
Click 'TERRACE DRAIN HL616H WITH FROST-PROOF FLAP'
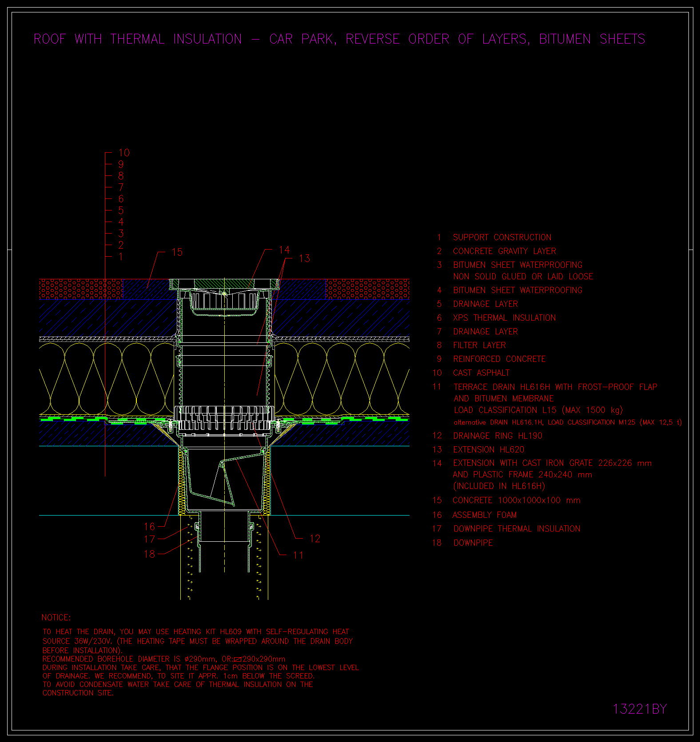tap(555, 387)
